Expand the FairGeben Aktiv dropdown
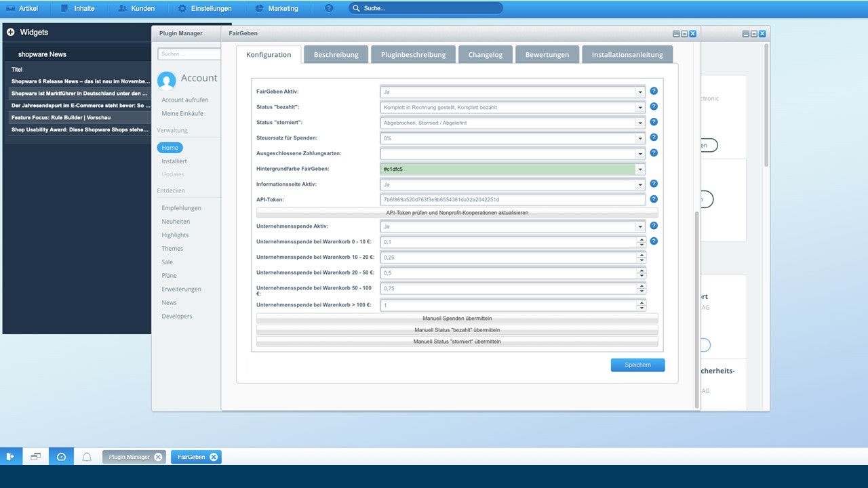Screen dimensions: 868x488 [639, 91]
